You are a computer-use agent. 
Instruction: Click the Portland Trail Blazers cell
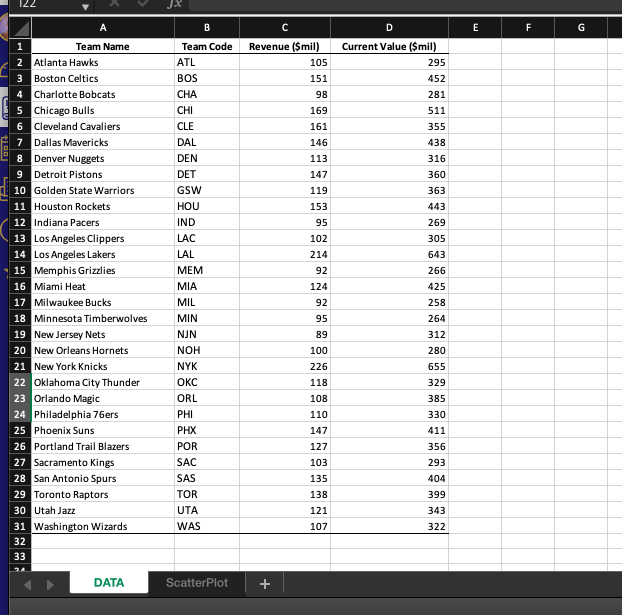[x=103, y=446]
